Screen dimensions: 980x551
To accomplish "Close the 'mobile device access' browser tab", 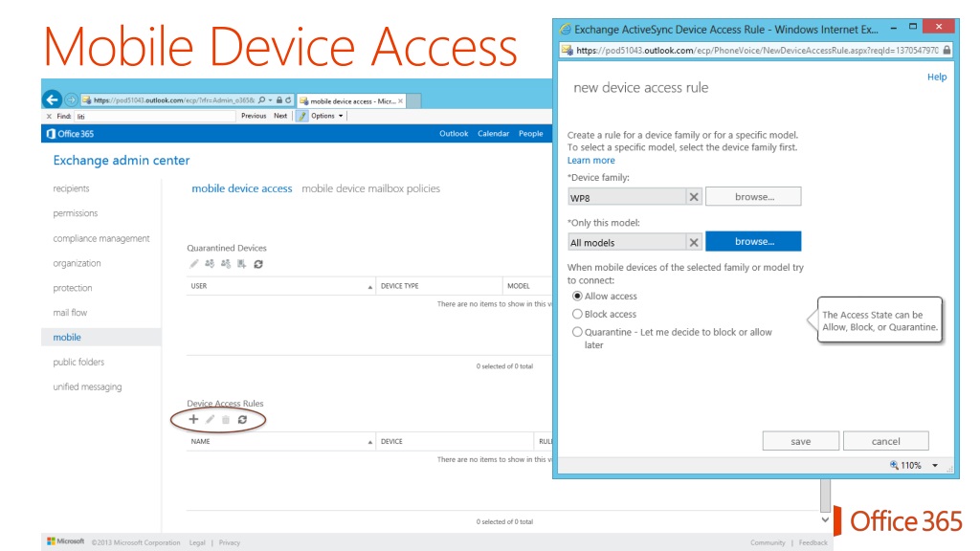I will click(x=401, y=100).
